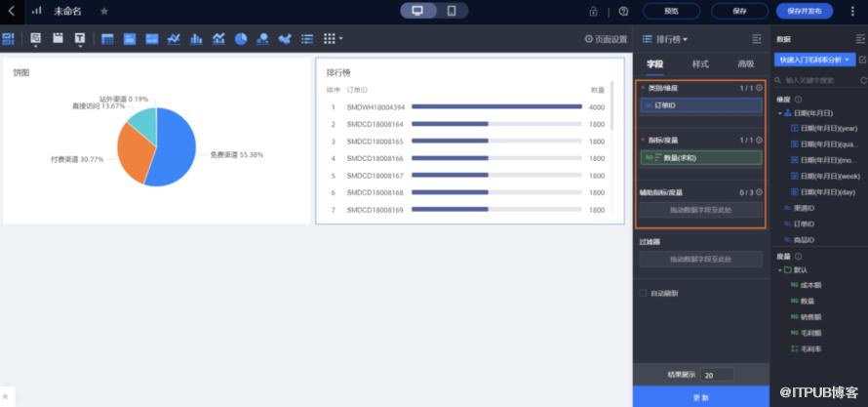Refresh the field list icon
The width and height of the screenshot is (868, 407).
863,81
